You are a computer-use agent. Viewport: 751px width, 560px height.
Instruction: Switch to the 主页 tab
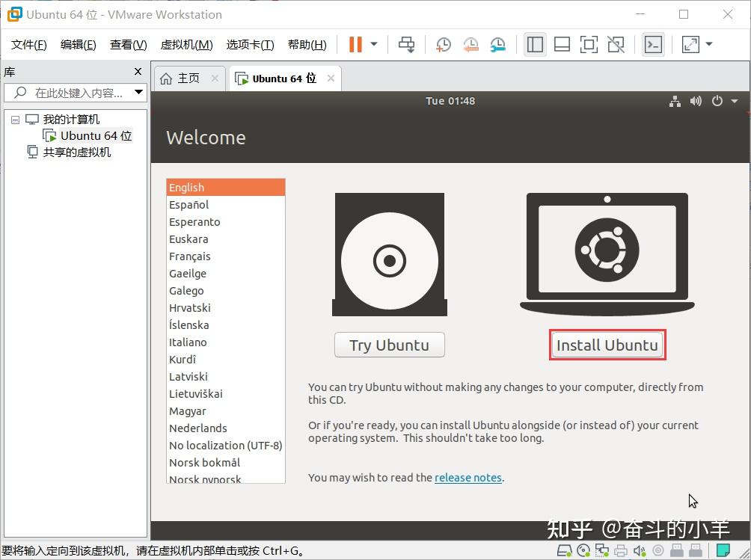click(x=189, y=77)
